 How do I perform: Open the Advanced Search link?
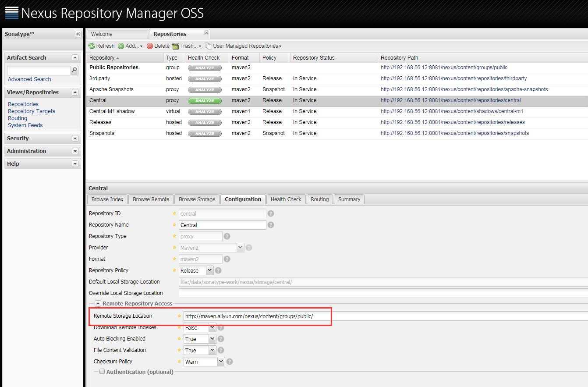29,79
